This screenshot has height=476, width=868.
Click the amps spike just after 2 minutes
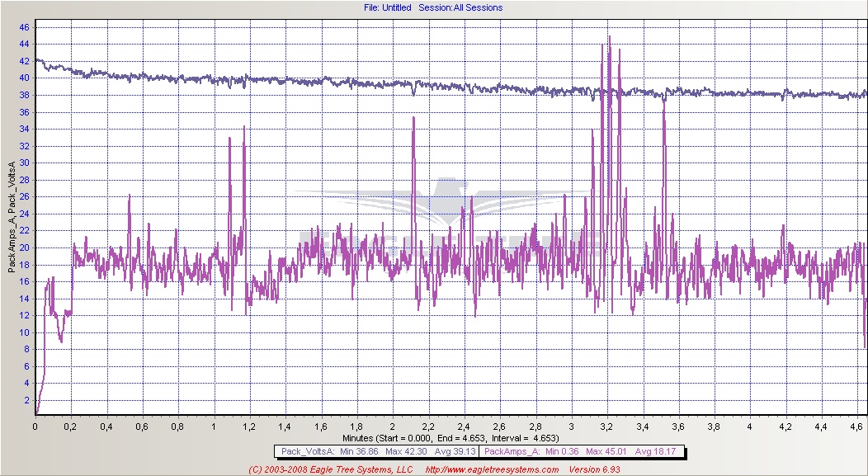(414, 118)
